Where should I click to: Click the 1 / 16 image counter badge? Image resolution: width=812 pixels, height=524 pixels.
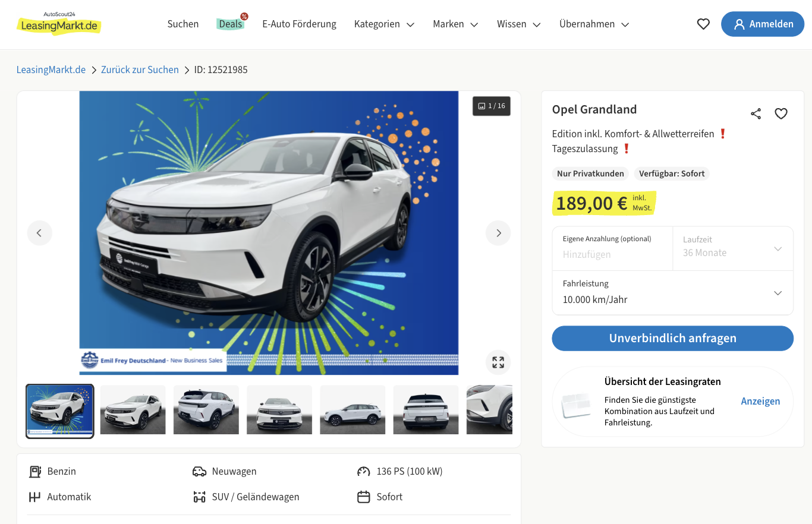492,106
